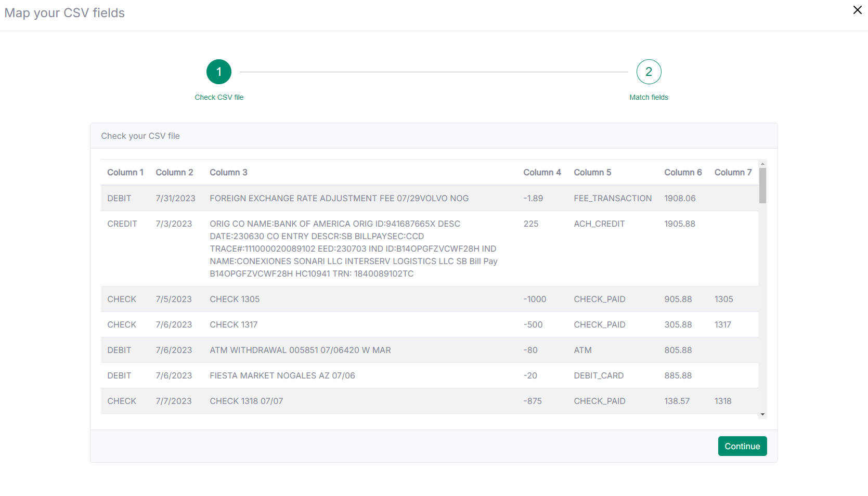Click the step 1 circle indicator
Viewport: 868px width, 496px height.
(219, 72)
